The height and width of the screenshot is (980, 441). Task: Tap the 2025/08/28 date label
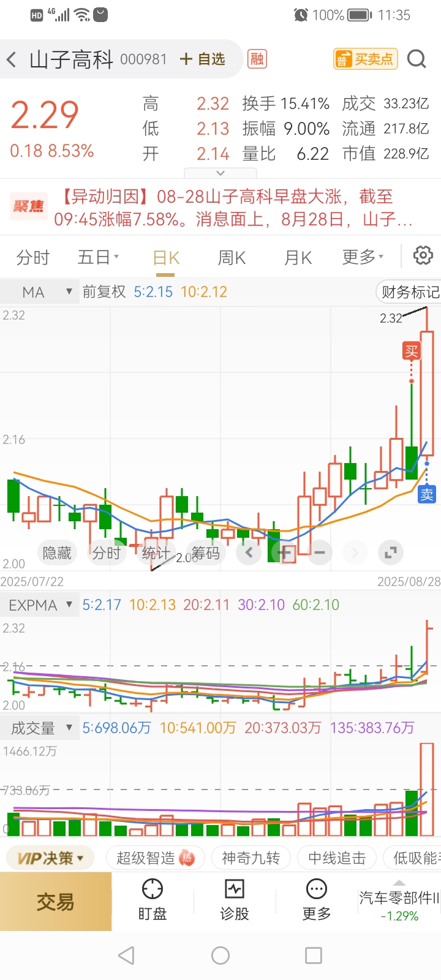click(x=409, y=581)
